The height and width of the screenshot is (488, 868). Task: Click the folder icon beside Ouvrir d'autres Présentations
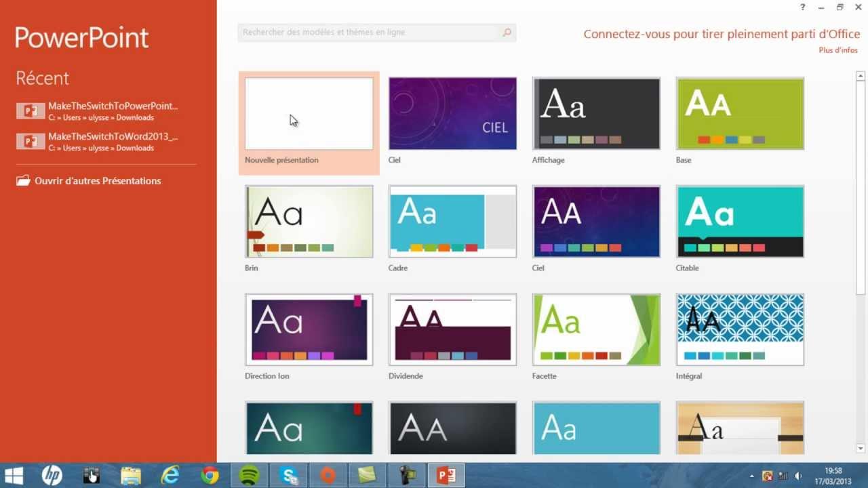(23, 181)
